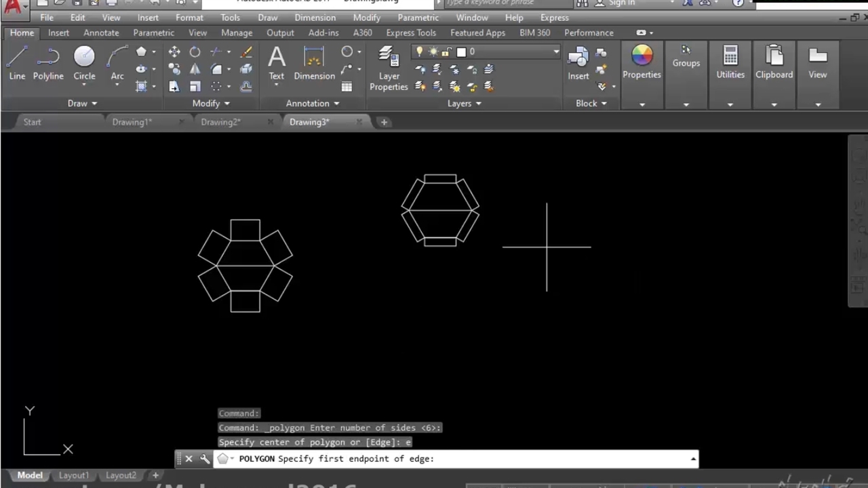Screen dimensions: 868x488
Task: Pick the Move tool in Modify panel
Action: coord(174,52)
